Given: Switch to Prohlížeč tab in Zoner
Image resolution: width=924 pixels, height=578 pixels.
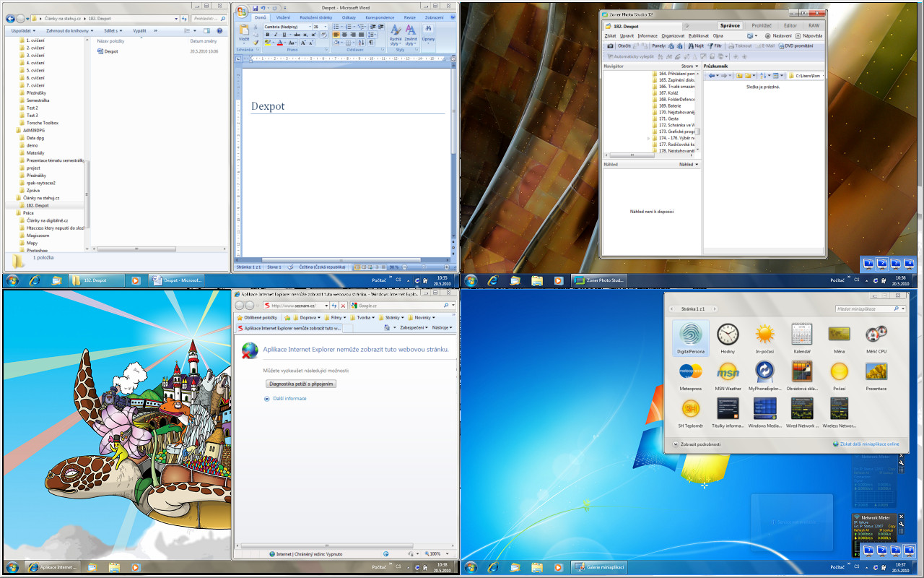Looking at the screenshot, I should coord(762,25).
